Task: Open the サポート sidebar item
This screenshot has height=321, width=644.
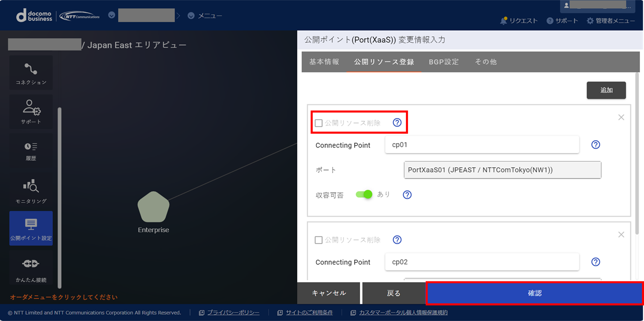Action: 31,112
